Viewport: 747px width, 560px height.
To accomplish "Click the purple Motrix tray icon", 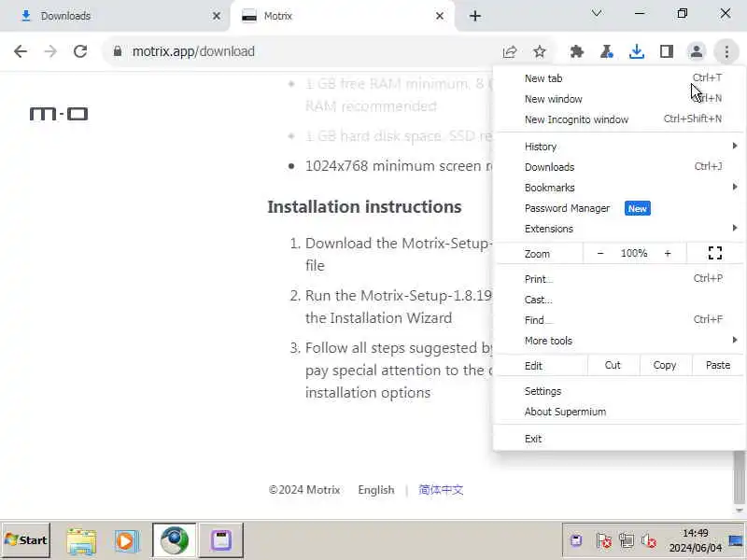I will pyautogui.click(x=576, y=541).
